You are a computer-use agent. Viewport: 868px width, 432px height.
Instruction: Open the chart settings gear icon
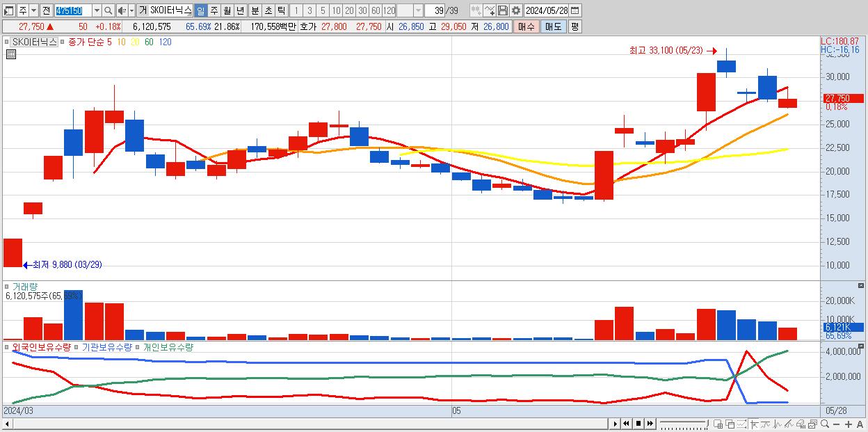[x=515, y=10]
